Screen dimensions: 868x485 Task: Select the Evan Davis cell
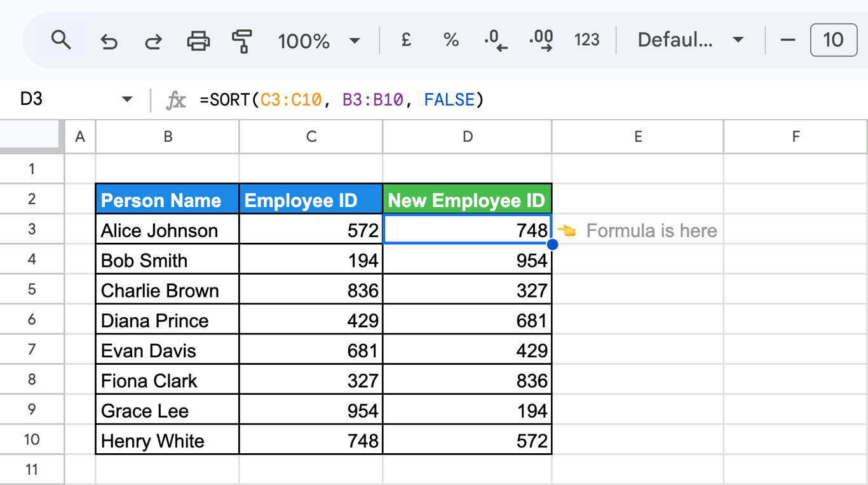click(x=168, y=350)
